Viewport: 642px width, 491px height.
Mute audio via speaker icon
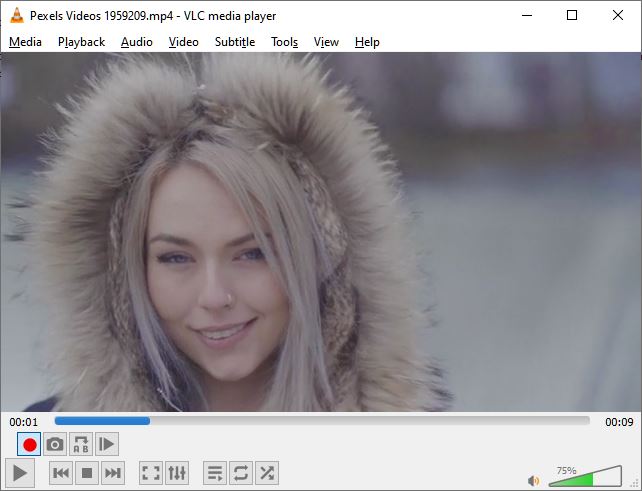pyautogui.click(x=533, y=480)
